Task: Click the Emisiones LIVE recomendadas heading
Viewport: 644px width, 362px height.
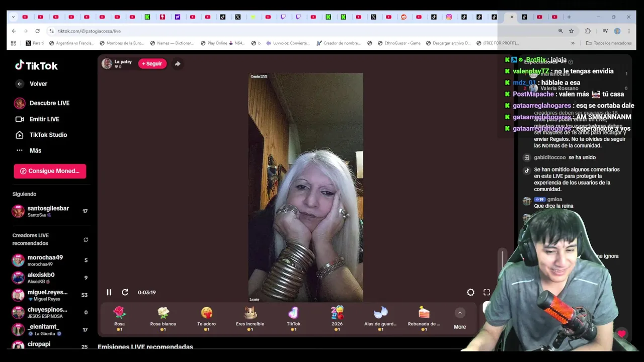Action: tap(145, 347)
